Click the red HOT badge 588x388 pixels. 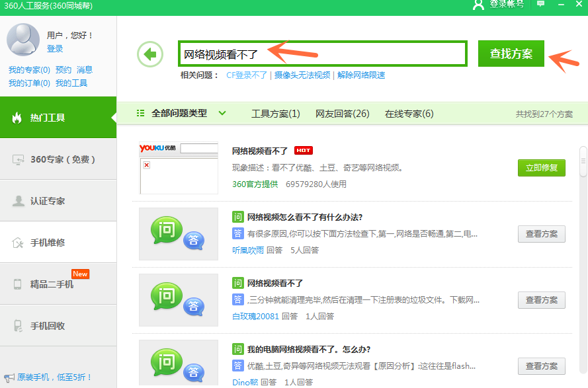304,150
